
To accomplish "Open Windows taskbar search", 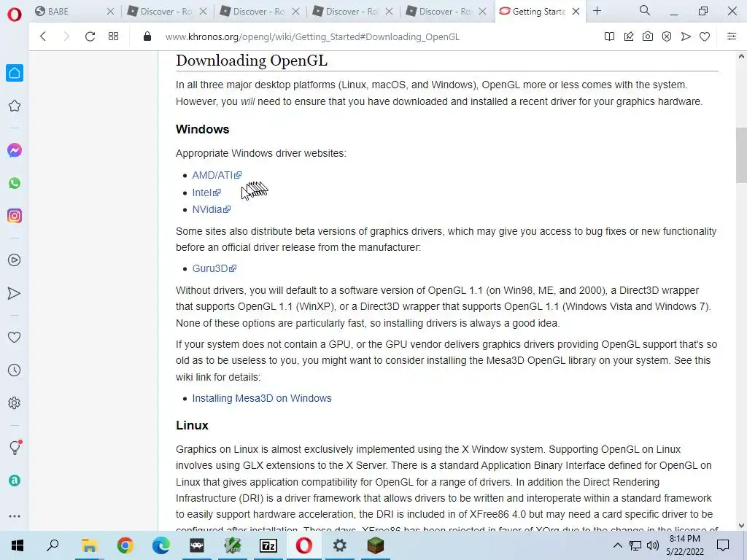I will (53, 545).
